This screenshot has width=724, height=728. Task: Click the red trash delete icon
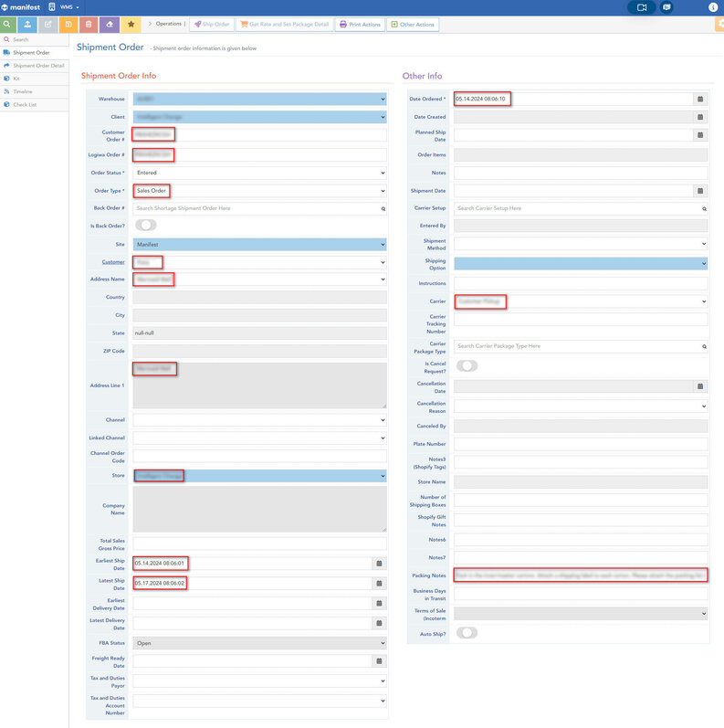pos(89,24)
